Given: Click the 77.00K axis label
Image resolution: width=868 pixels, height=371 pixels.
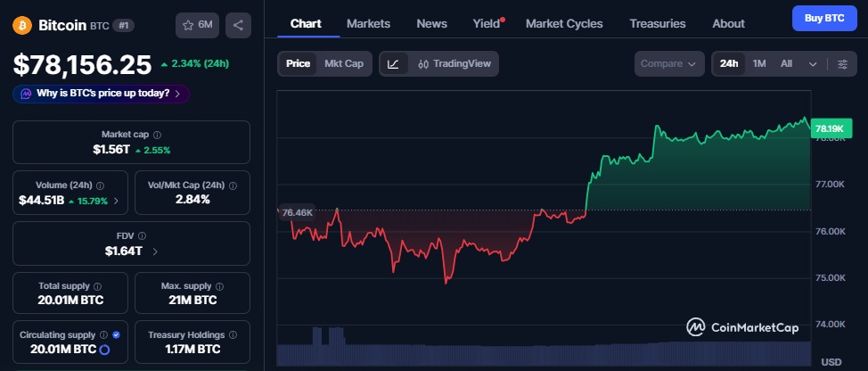Looking at the screenshot, I should [830, 185].
